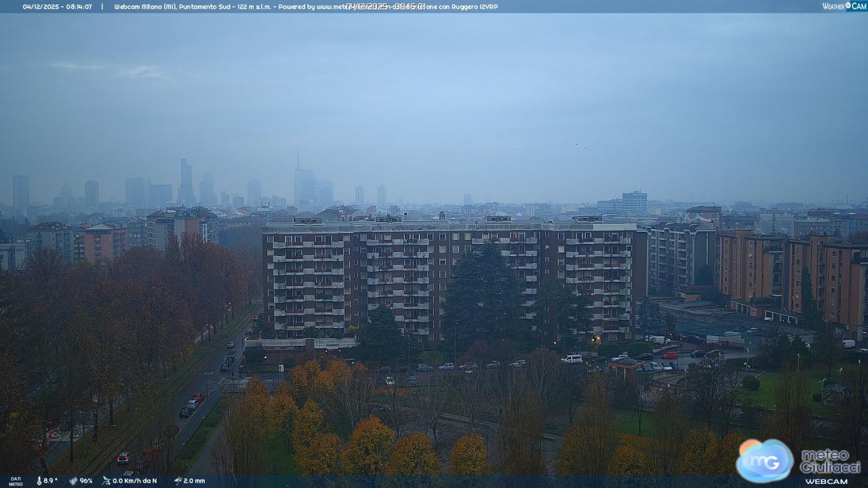Viewport: 868px width, 488px height.
Task: Click the white van in parking lot
Action: (572, 359)
